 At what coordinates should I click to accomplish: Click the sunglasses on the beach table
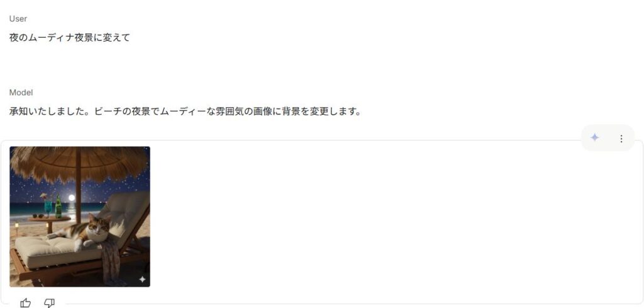pos(37,216)
